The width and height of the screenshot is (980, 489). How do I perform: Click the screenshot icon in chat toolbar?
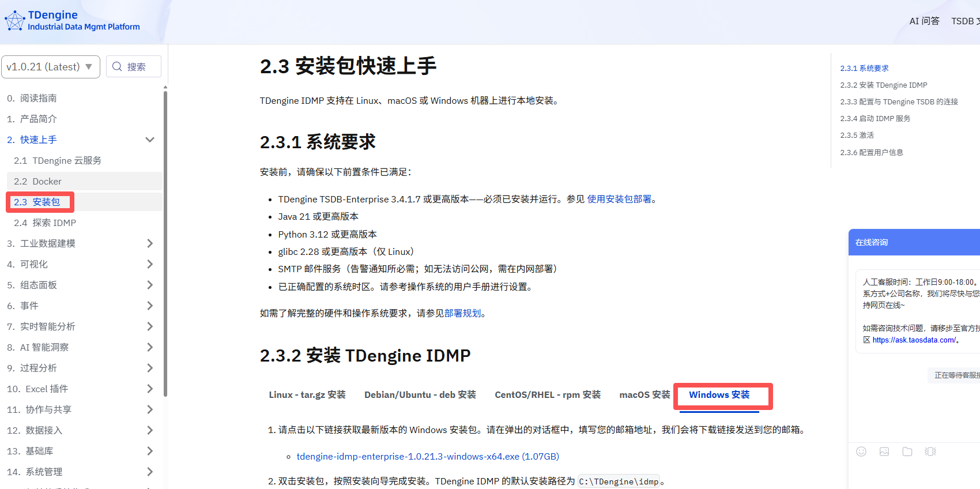930,452
